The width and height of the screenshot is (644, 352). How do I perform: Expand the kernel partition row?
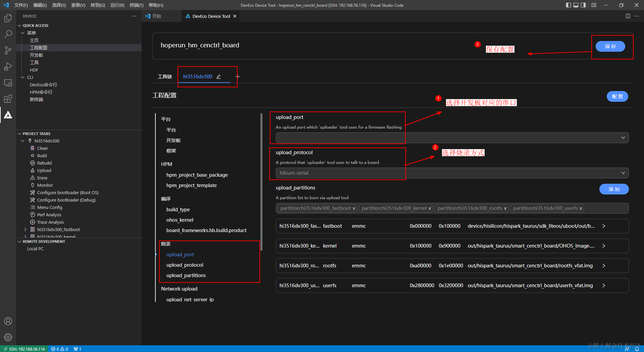pos(604,246)
